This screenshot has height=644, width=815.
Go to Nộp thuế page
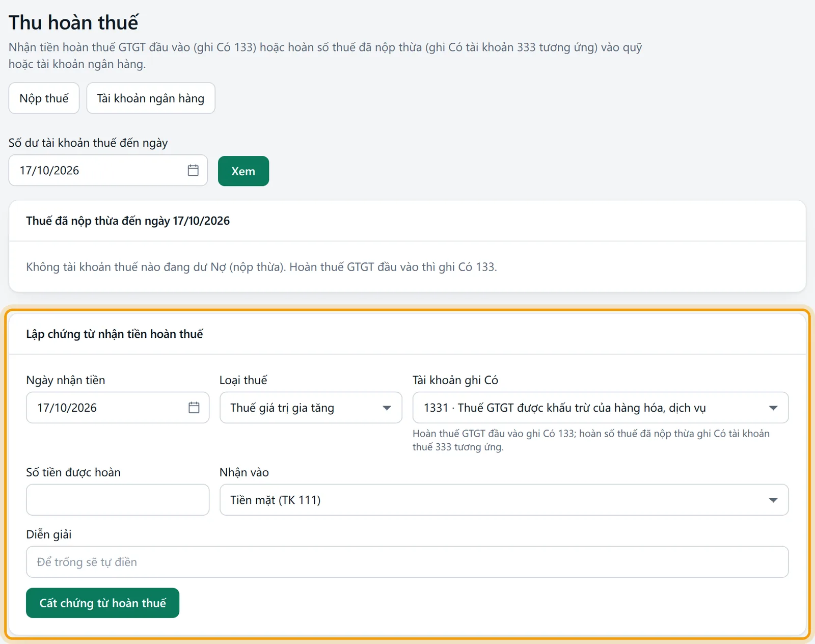pyautogui.click(x=44, y=98)
